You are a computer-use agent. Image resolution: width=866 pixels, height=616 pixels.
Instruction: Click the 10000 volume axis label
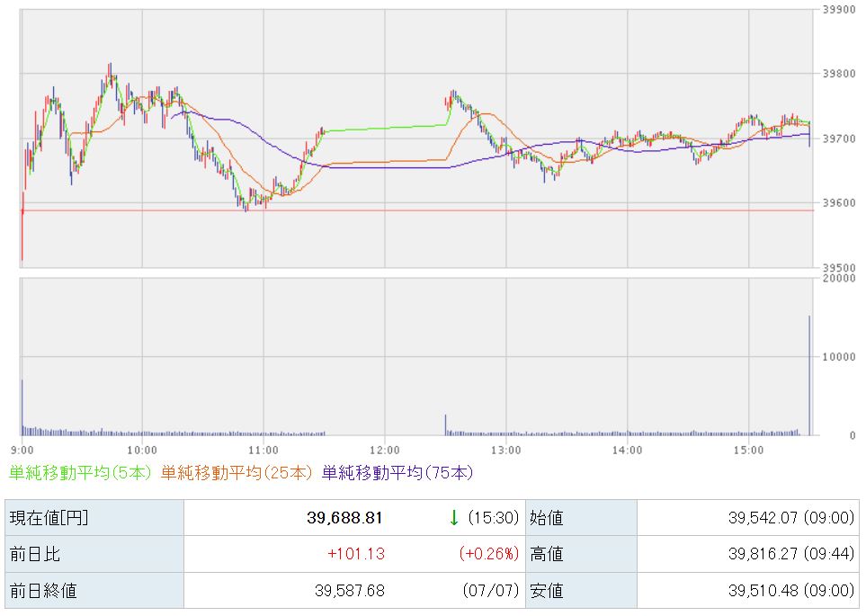pos(839,357)
